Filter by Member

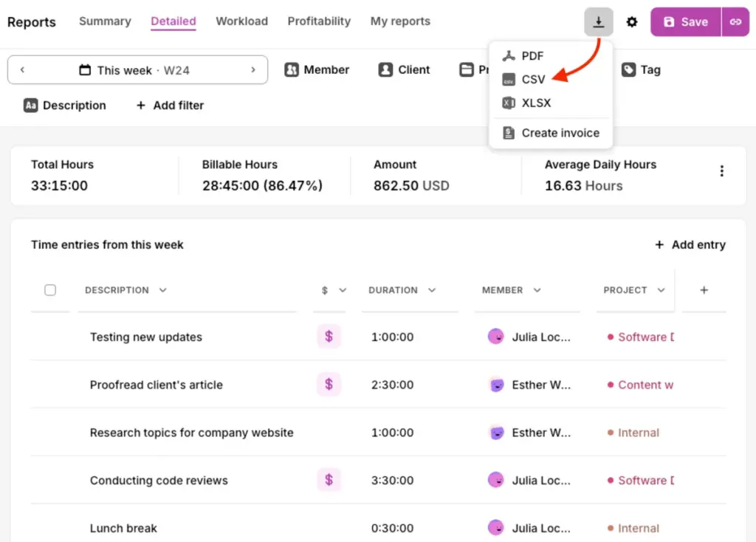[x=316, y=70]
